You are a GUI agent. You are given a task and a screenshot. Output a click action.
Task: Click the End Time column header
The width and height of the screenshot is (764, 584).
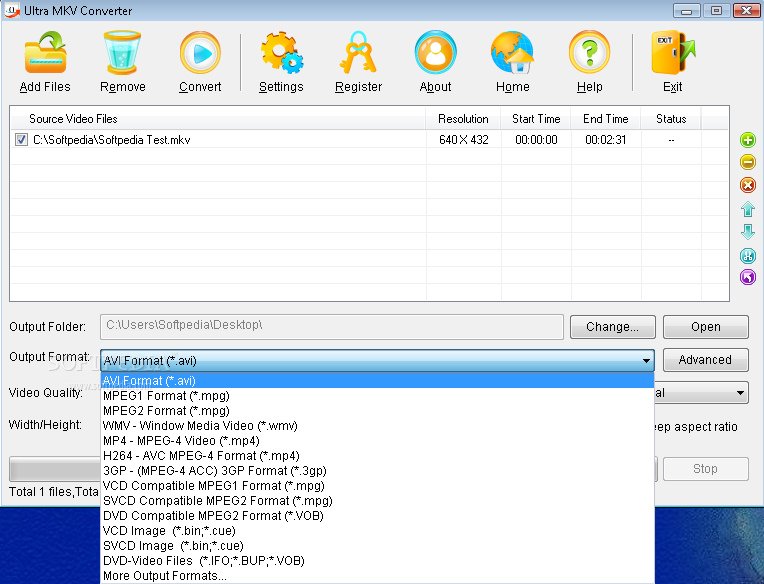pos(606,119)
